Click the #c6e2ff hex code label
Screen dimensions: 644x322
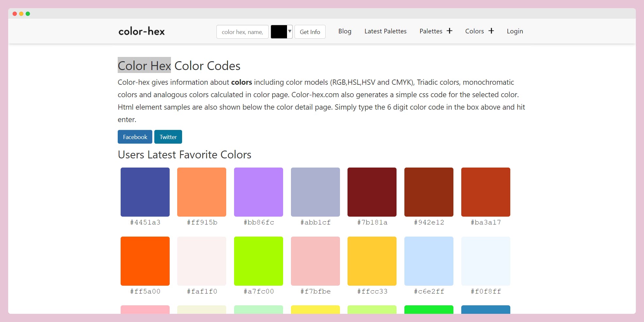[x=429, y=292]
